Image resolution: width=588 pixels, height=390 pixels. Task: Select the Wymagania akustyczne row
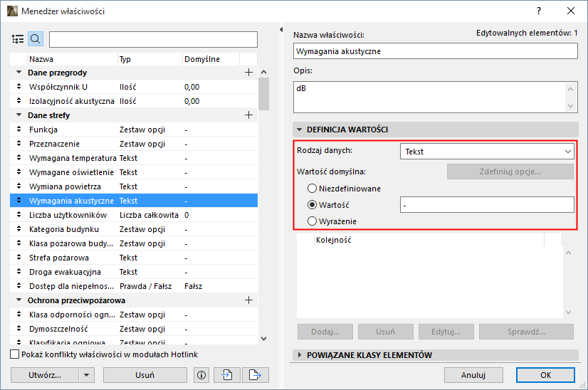[134, 201]
